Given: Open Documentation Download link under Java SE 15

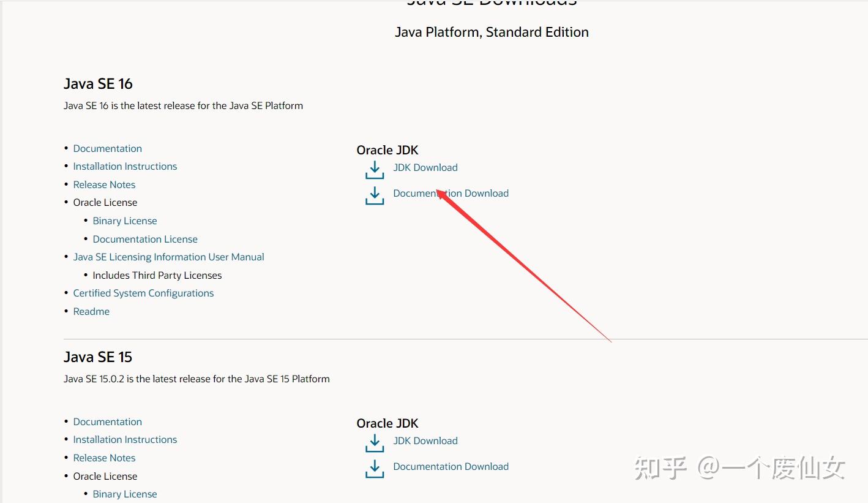Looking at the screenshot, I should [x=451, y=466].
